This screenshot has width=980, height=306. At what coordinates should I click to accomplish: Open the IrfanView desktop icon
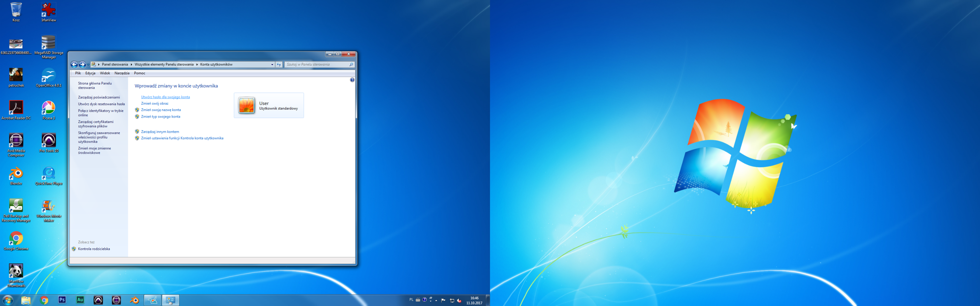49,12
